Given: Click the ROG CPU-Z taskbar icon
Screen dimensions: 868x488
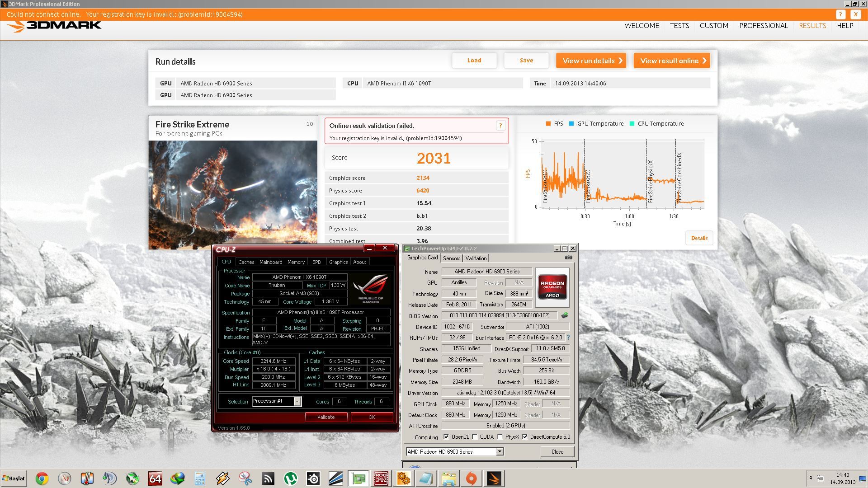Looking at the screenshot, I should click(381, 479).
